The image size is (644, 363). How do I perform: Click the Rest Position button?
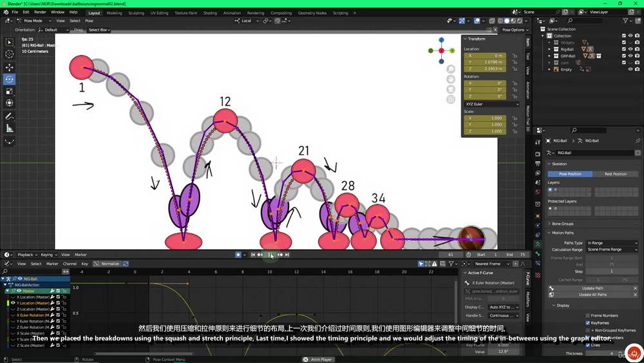615,174
